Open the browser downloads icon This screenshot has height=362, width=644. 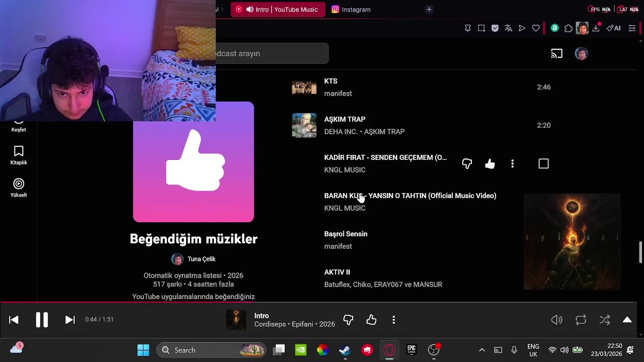point(596,28)
